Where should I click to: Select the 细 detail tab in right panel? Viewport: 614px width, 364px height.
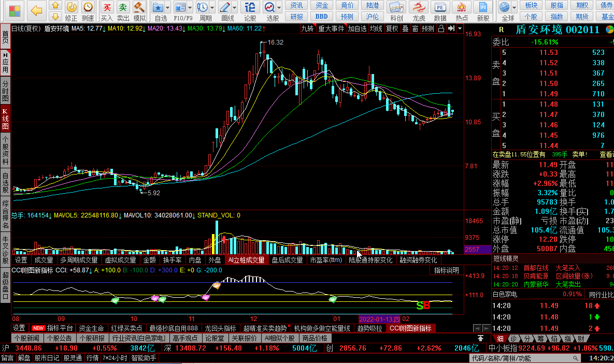pos(500,339)
